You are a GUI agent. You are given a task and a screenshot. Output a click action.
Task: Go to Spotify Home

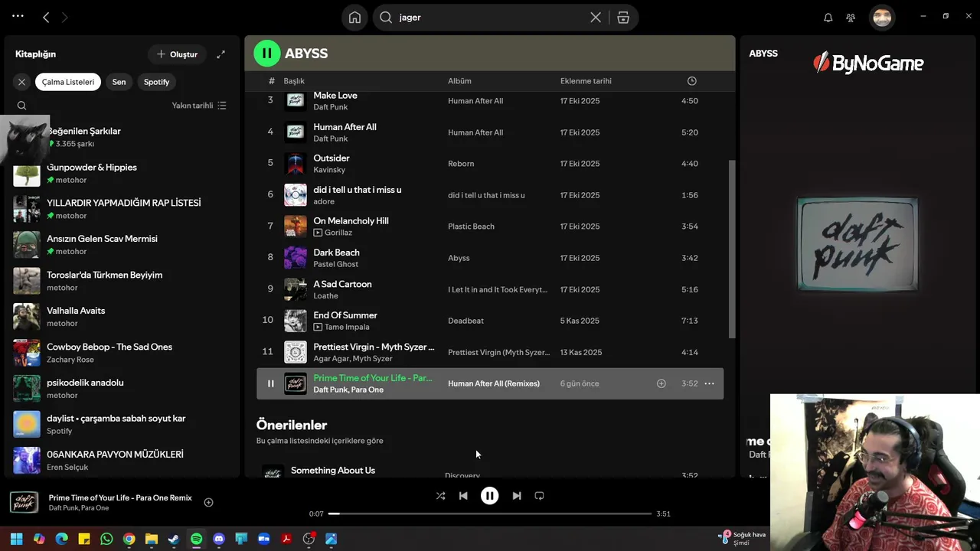click(354, 18)
